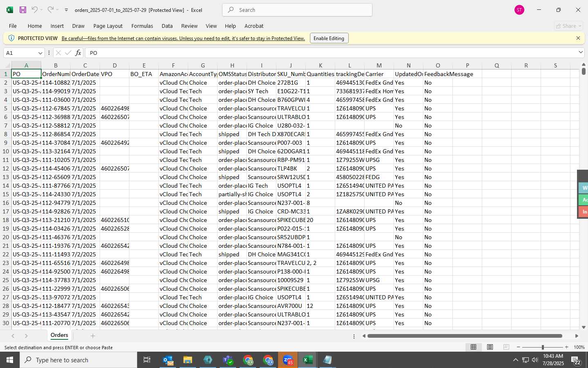Open the File menu
This screenshot has width=588, height=368.
point(13,26)
